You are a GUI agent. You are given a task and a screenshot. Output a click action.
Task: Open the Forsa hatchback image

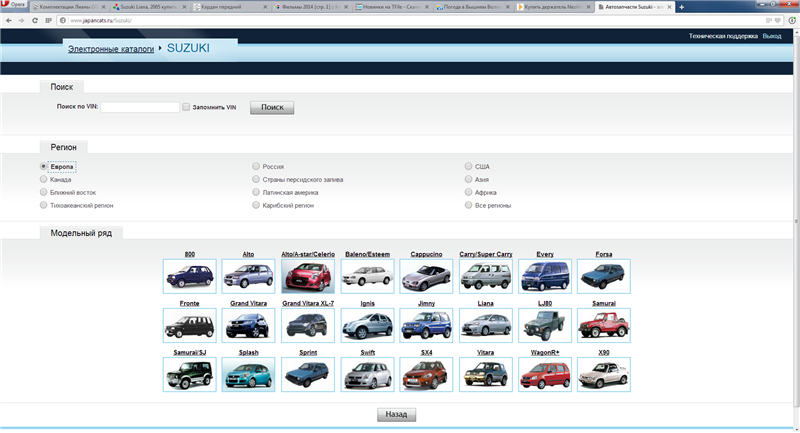(x=604, y=276)
